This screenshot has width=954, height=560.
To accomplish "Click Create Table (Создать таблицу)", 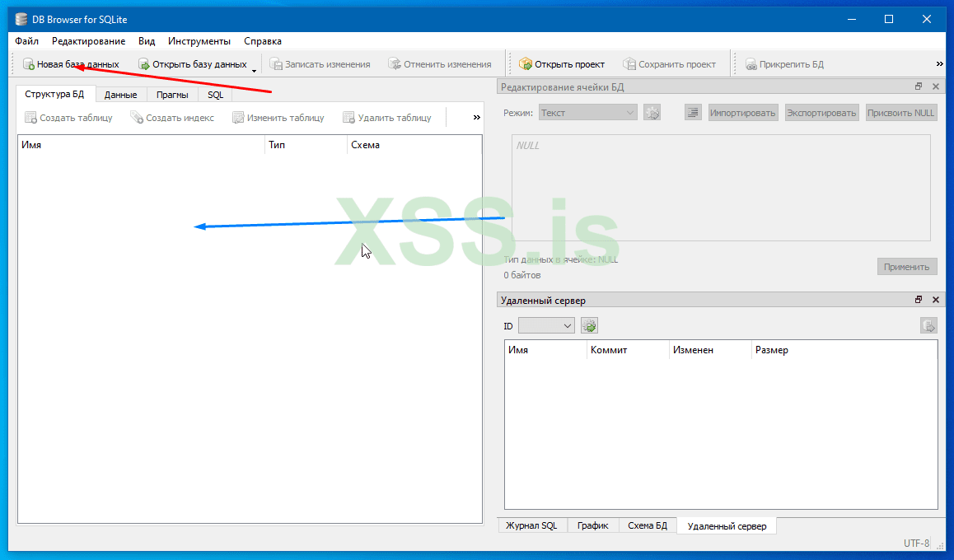I will point(68,117).
